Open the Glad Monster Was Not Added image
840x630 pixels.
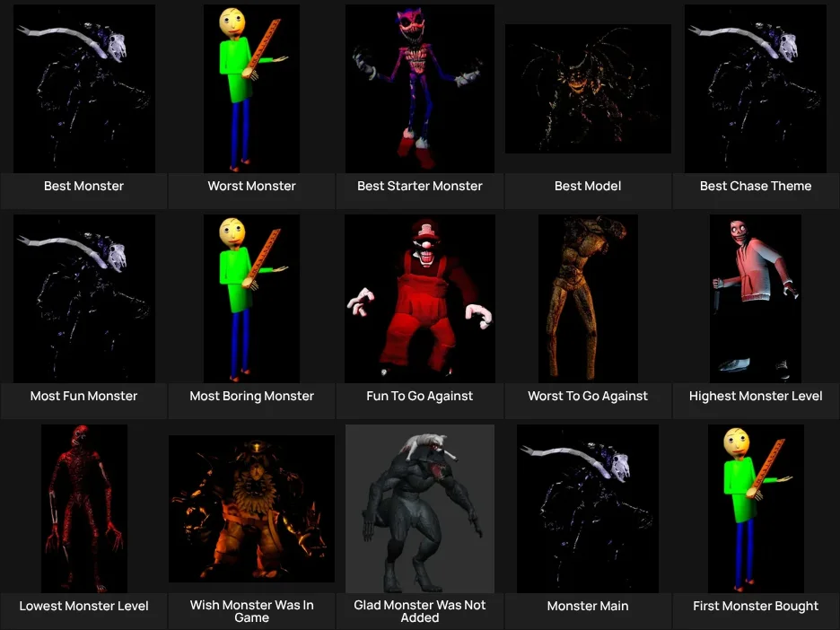[420, 508]
